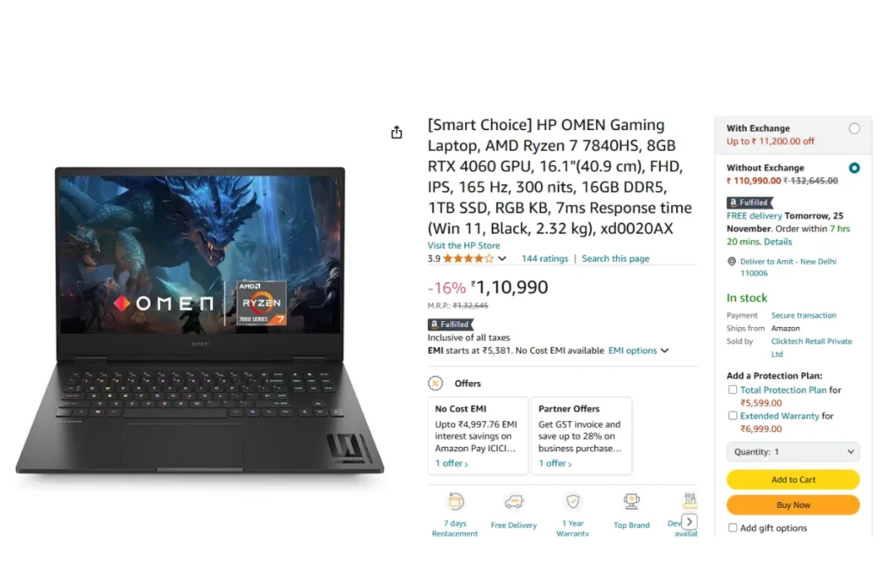Click the Add to Cart button
Screen dimensions: 882x588
coord(793,480)
